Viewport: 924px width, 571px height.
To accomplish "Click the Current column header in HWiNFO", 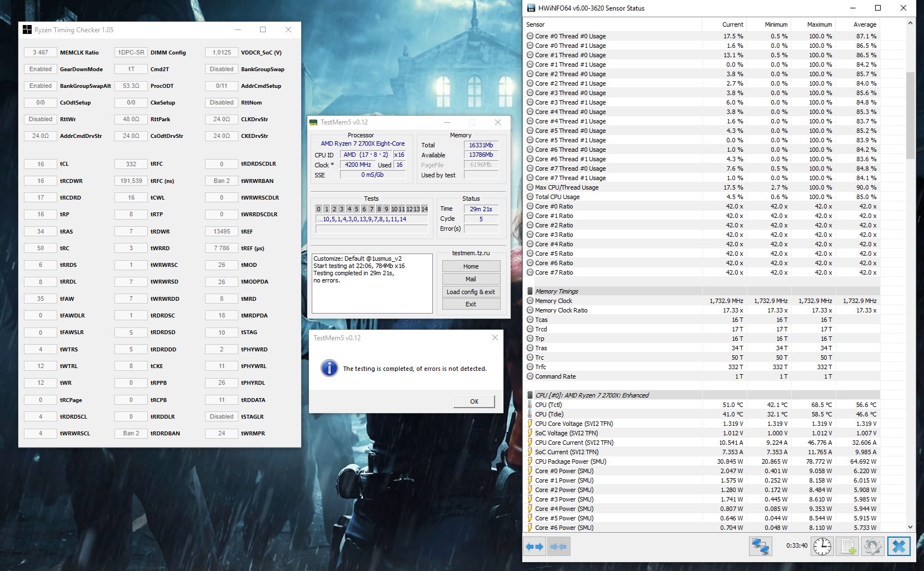I will 725,24.
